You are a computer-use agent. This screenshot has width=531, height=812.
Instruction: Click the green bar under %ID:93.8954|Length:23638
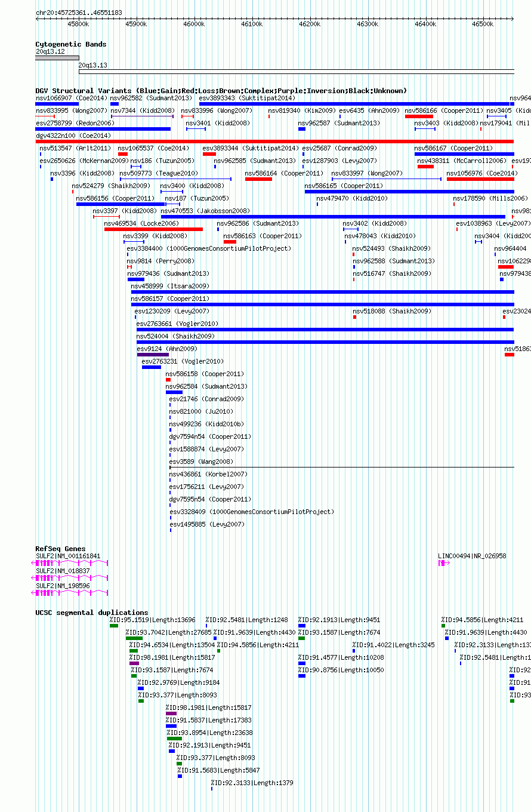tap(174, 739)
